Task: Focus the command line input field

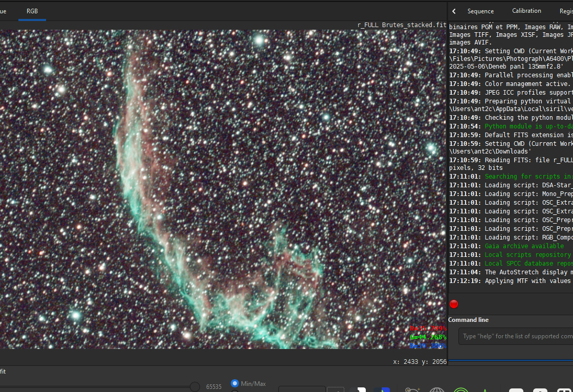Action: [x=516, y=336]
